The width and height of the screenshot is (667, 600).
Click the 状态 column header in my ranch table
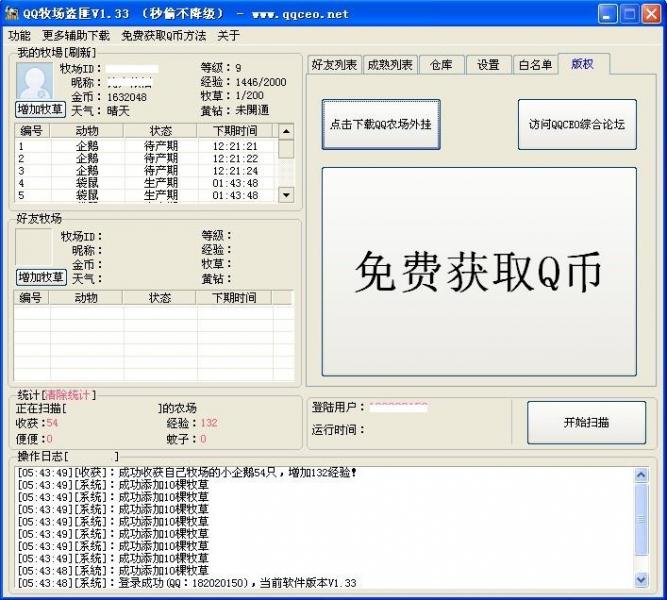(x=161, y=131)
